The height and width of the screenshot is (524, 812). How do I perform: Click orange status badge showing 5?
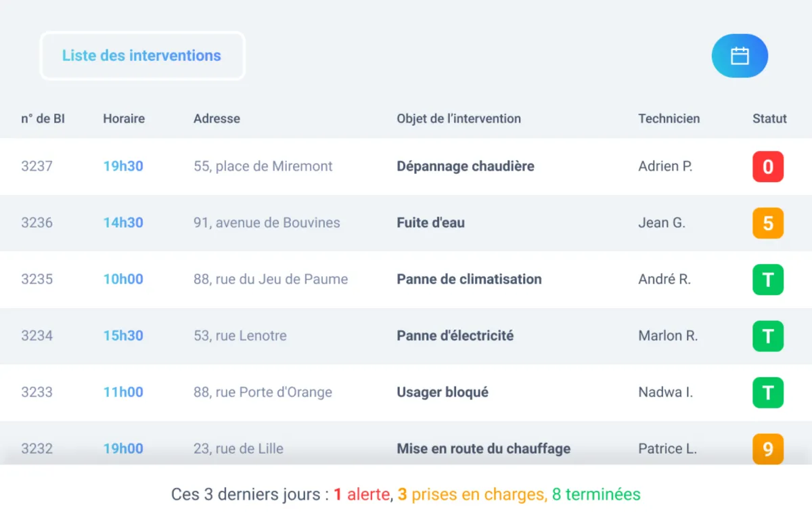tap(768, 223)
